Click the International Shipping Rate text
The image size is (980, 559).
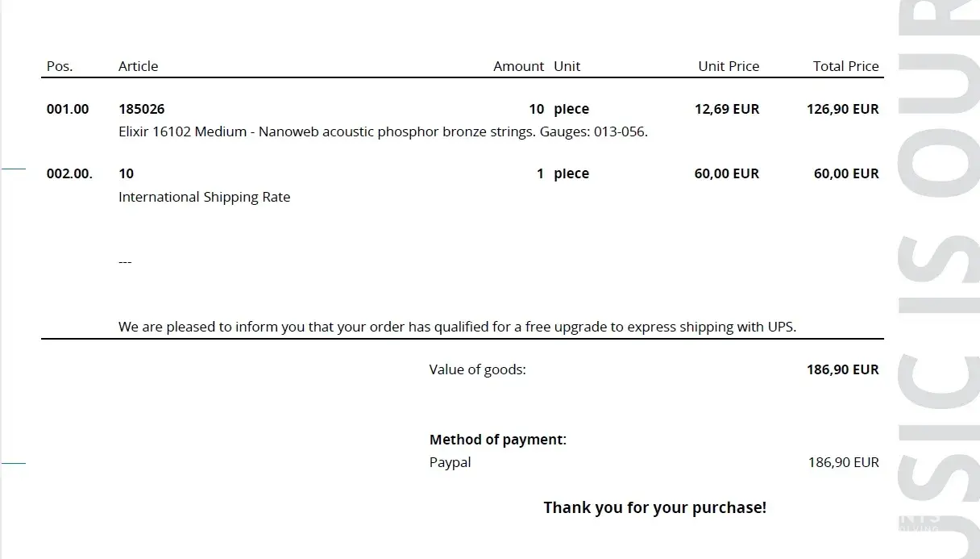204,197
